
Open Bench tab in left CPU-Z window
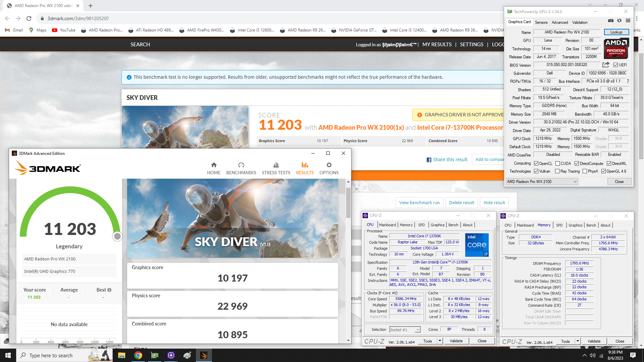(453, 225)
